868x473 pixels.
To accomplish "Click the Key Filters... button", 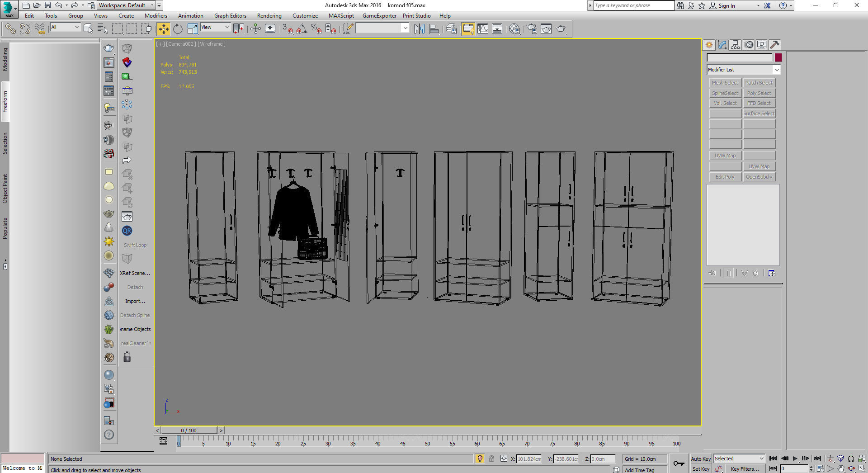I will (x=745, y=469).
